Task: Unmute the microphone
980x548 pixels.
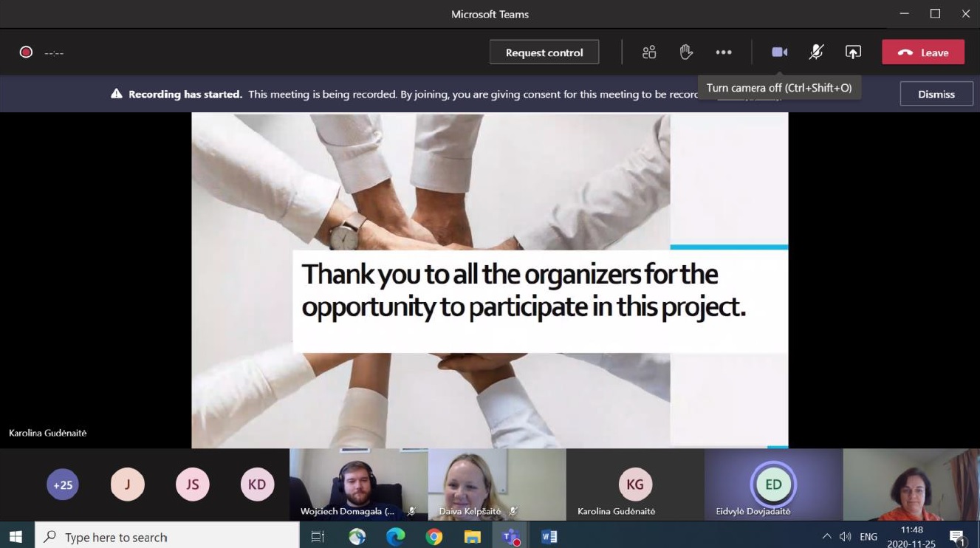Action: point(816,52)
